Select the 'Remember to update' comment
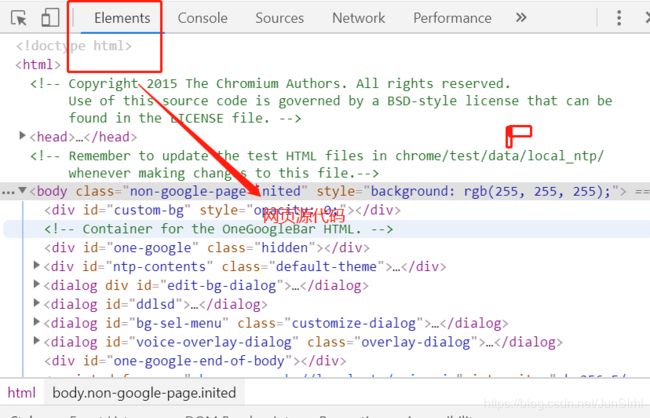This screenshot has height=418, width=650. coord(317,164)
